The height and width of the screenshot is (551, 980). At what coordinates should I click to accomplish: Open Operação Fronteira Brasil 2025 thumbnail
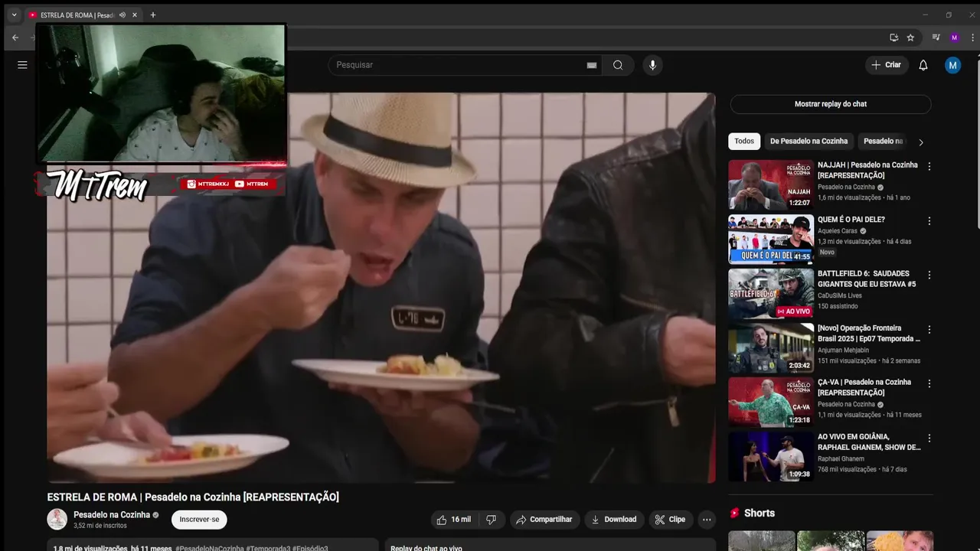(x=771, y=347)
